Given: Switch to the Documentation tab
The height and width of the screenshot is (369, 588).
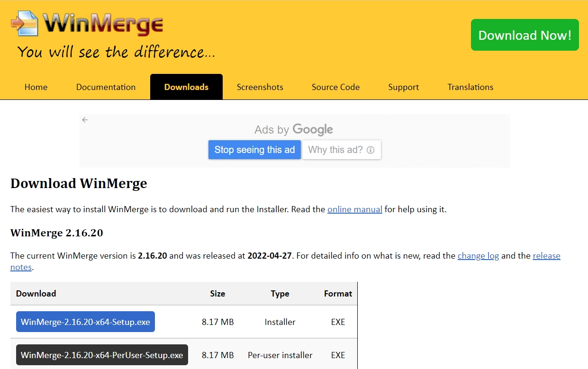Looking at the screenshot, I should 106,87.
